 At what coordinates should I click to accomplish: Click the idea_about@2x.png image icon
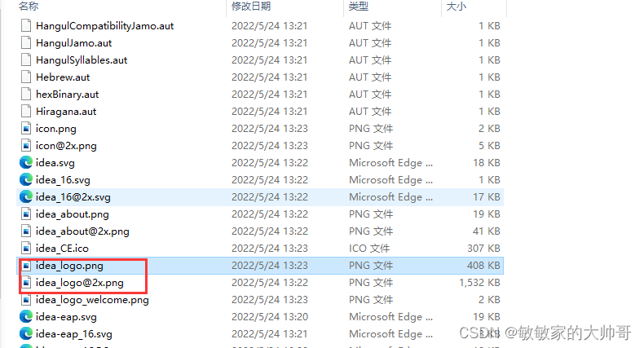(26, 231)
